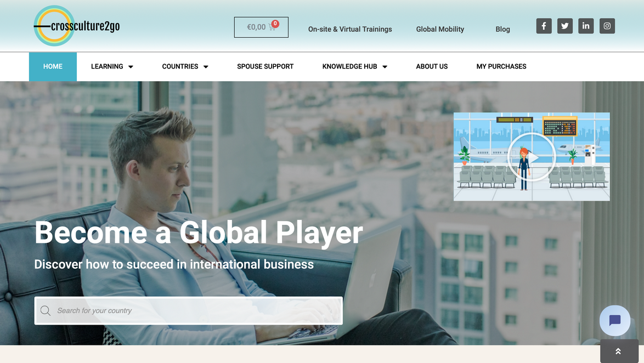Expand the Countries dropdown menu
The height and width of the screenshot is (363, 644).
185,66
